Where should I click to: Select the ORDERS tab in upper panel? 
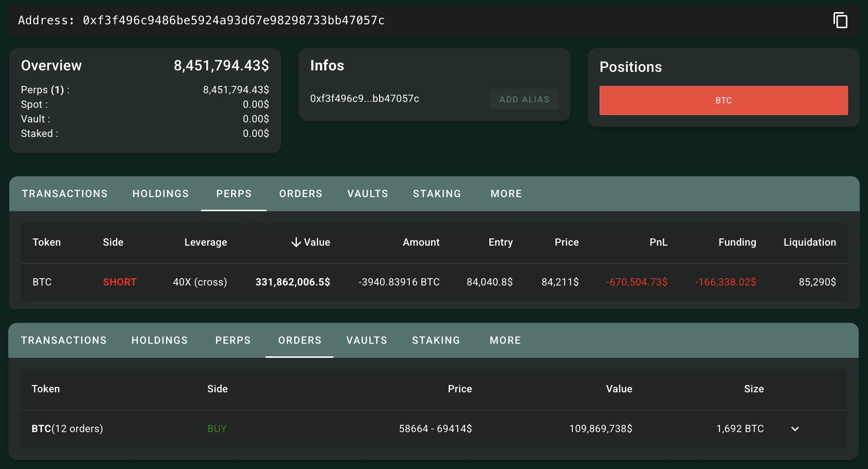coord(300,194)
